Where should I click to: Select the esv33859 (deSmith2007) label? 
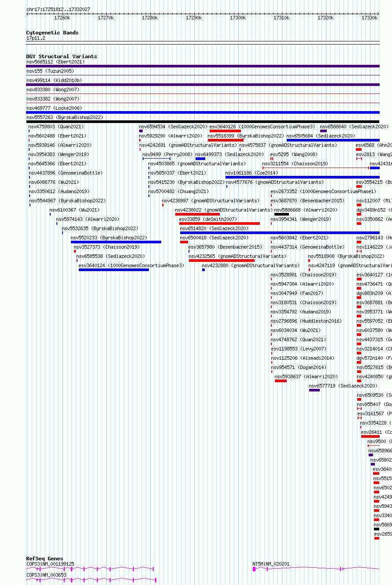point(208,219)
